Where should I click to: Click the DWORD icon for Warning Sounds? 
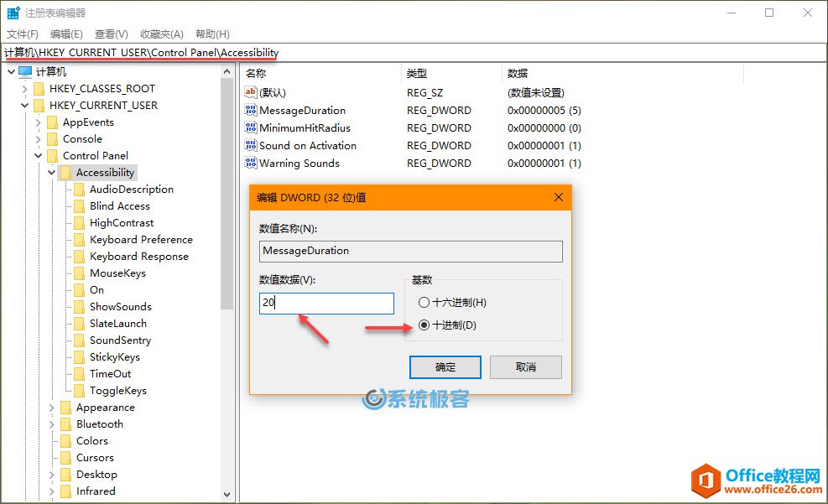[251, 163]
